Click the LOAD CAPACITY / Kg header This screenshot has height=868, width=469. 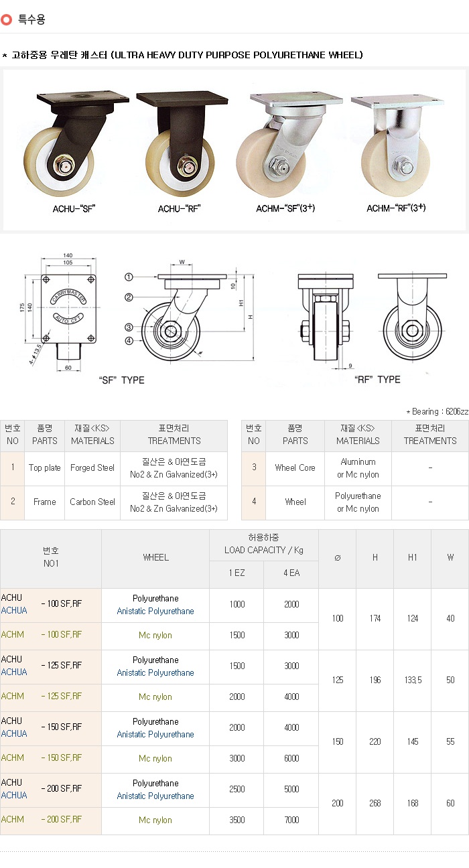(x=264, y=544)
